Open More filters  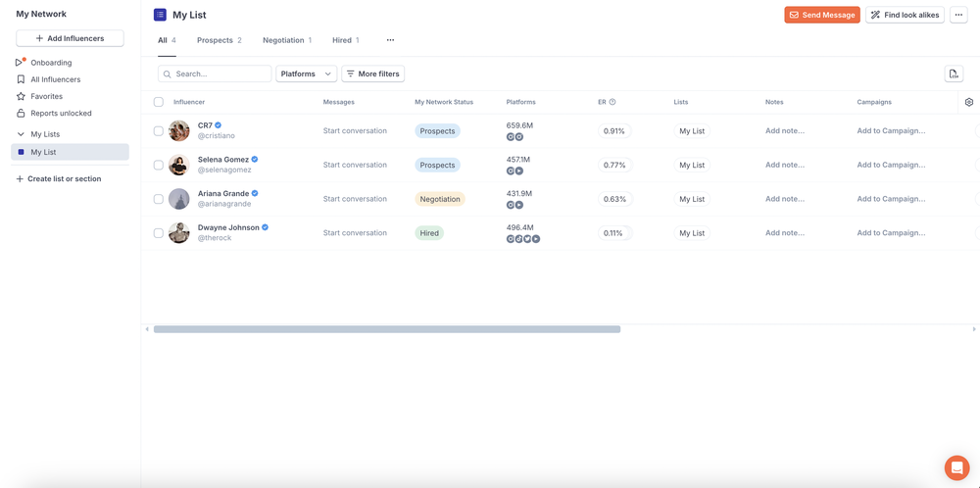point(373,73)
